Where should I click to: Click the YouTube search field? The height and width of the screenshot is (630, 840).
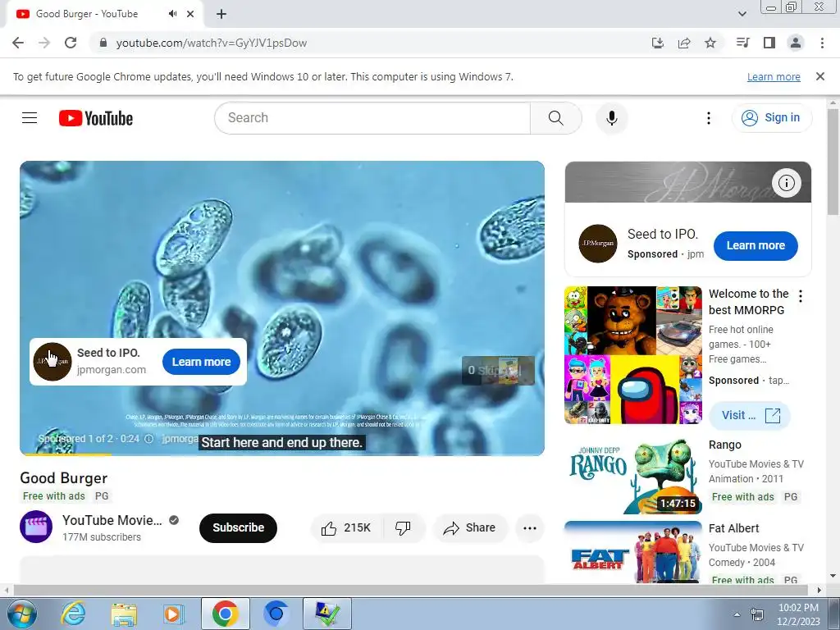click(372, 118)
